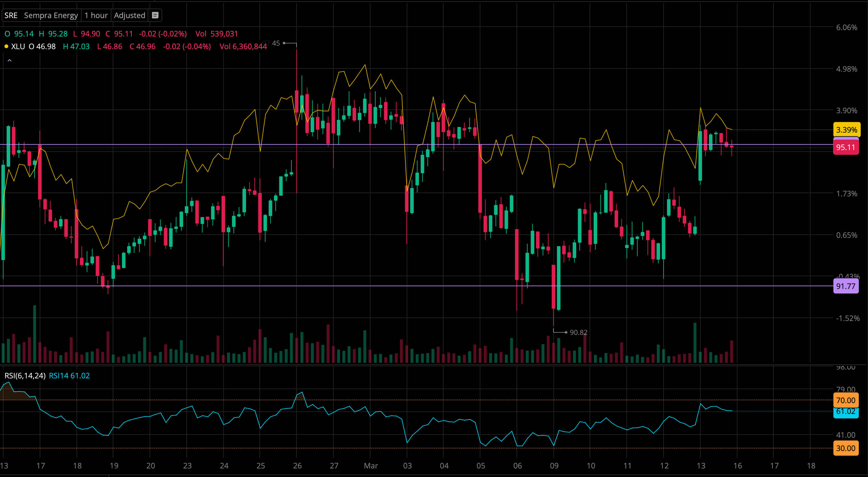Viewport: 868px width, 477px height.
Task: Open the 1 hour interval dropdown
Action: pos(96,15)
